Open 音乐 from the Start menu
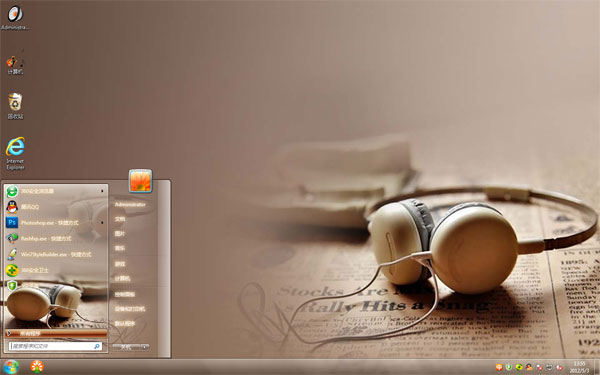 click(120, 248)
